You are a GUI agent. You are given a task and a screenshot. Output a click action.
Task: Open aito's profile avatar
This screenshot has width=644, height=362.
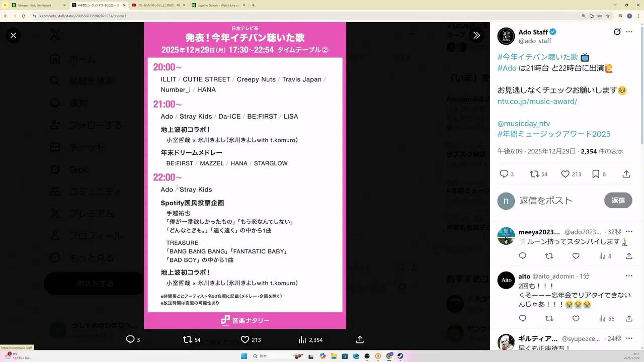[x=506, y=280]
